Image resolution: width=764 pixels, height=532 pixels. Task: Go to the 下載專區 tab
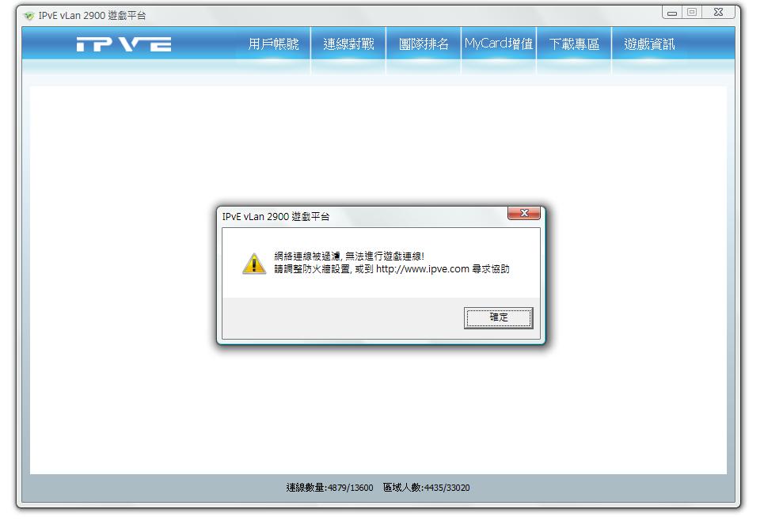coord(574,44)
